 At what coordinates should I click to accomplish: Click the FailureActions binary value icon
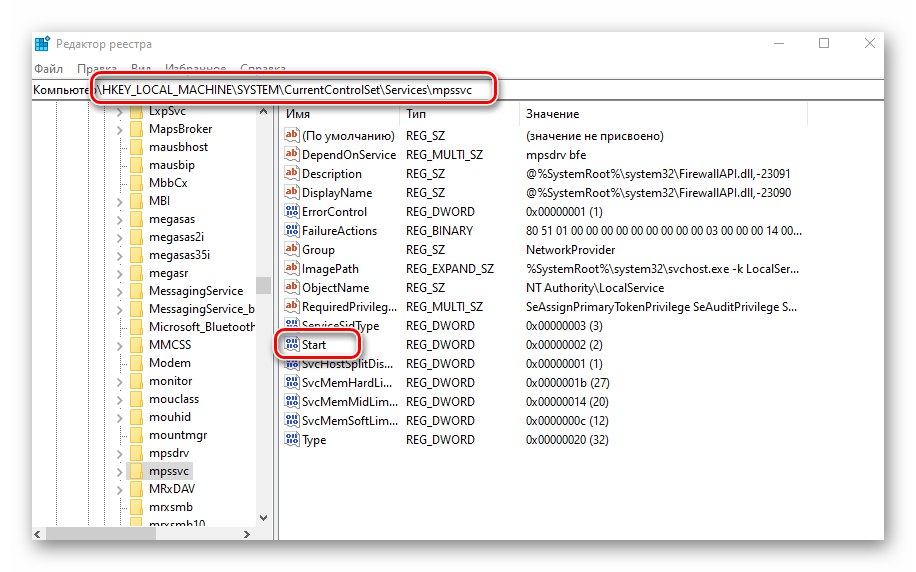coord(292,230)
